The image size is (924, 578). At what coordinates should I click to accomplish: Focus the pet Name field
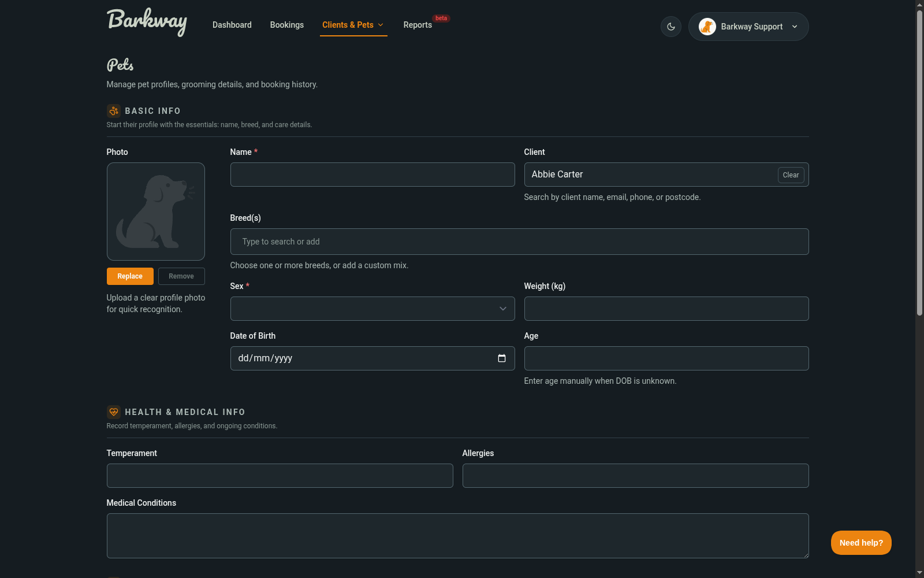coord(372,175)
